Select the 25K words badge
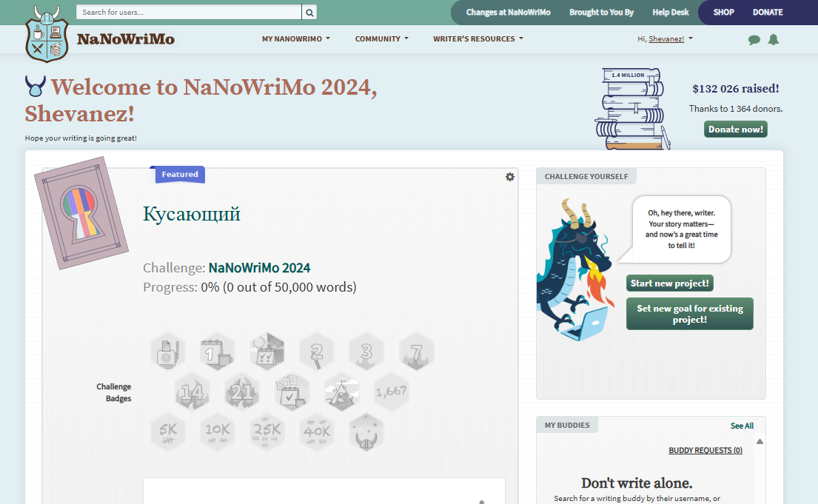 [267, 432]
